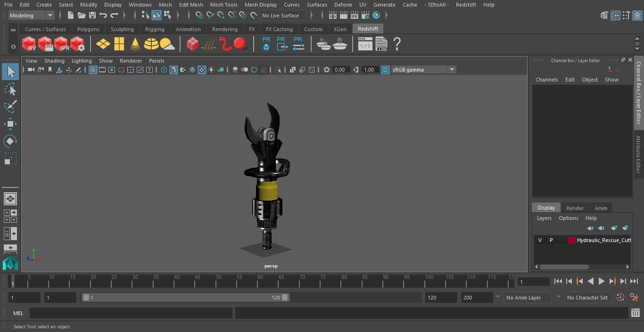Click the time range slider bar
644x332 pixels.
185,298
